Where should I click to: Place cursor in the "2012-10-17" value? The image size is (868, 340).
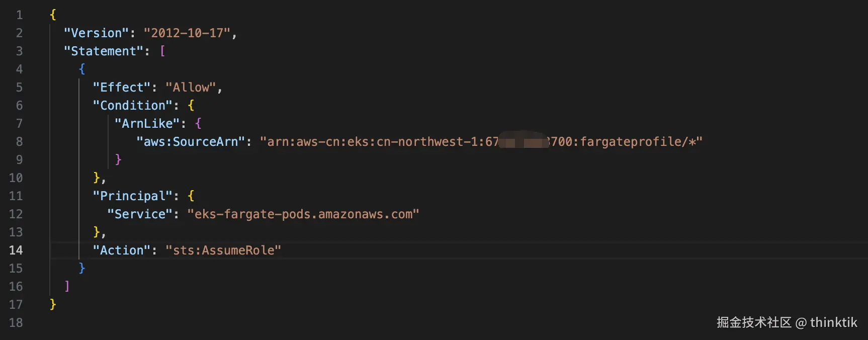[x=187, y=33]
